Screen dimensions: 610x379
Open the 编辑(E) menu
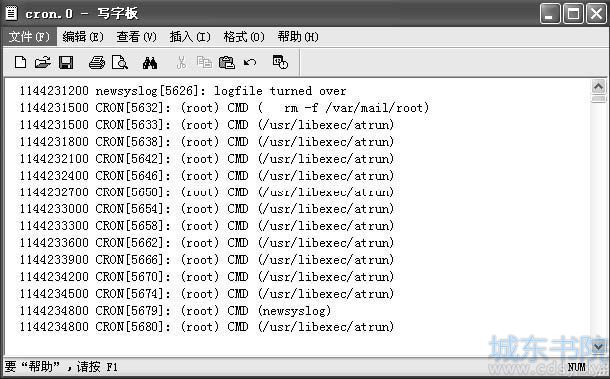pyautogui.click(x=83, y=37)
